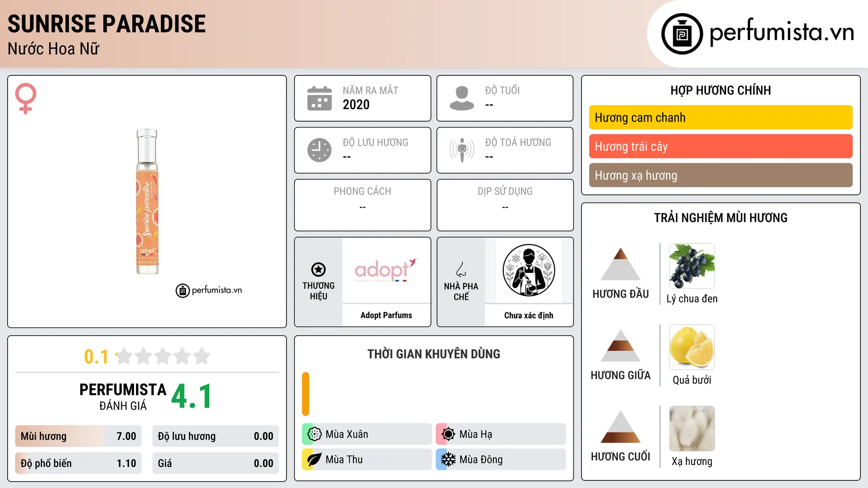Click the Độ lưu hương 0.00 score row
Viewport: 868px width, 488px height.
216,436
